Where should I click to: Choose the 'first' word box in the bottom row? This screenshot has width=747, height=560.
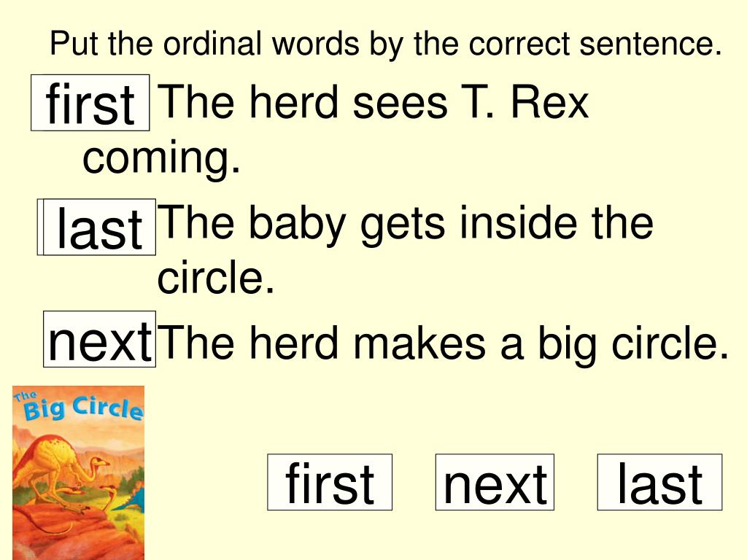coord(330,483)
